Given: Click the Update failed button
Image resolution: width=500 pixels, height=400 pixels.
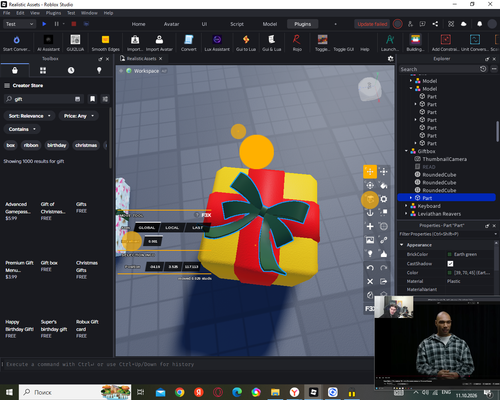Looking at the screenshot, I should click(x=372, y=24).
